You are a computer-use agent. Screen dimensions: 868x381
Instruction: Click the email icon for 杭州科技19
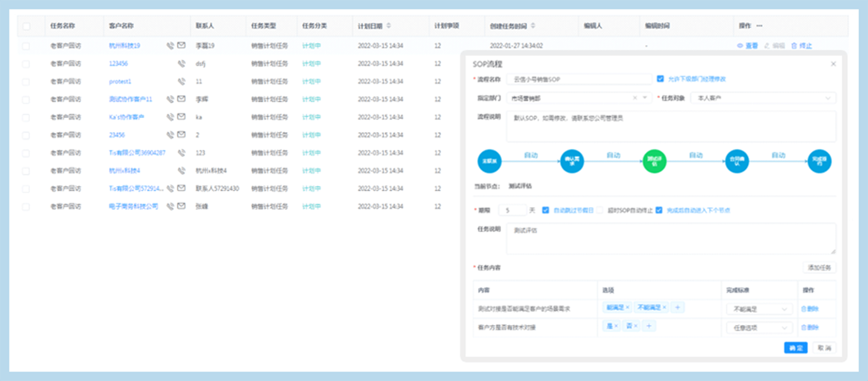(181, 45)
